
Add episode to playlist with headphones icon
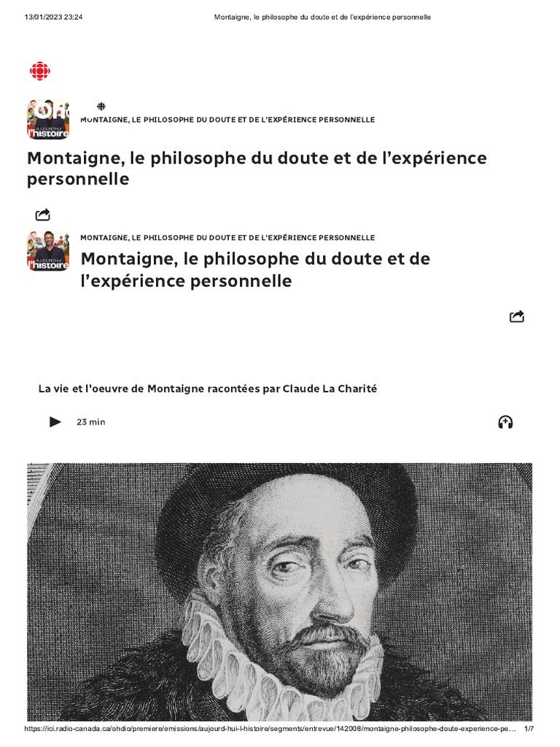click(x=505, y=422)
